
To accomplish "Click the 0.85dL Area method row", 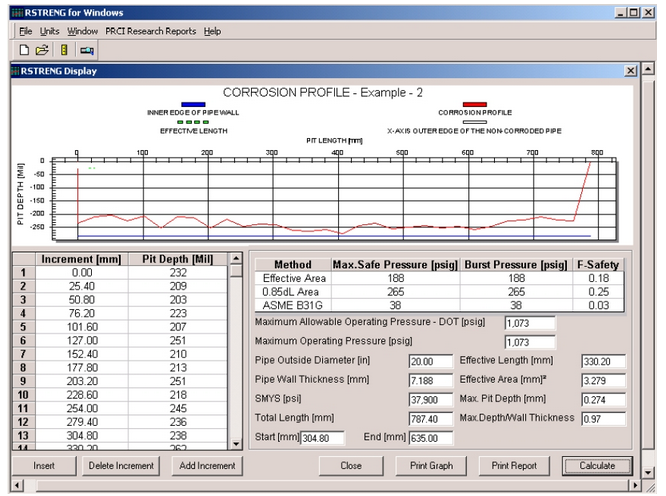I will point(439,292).
